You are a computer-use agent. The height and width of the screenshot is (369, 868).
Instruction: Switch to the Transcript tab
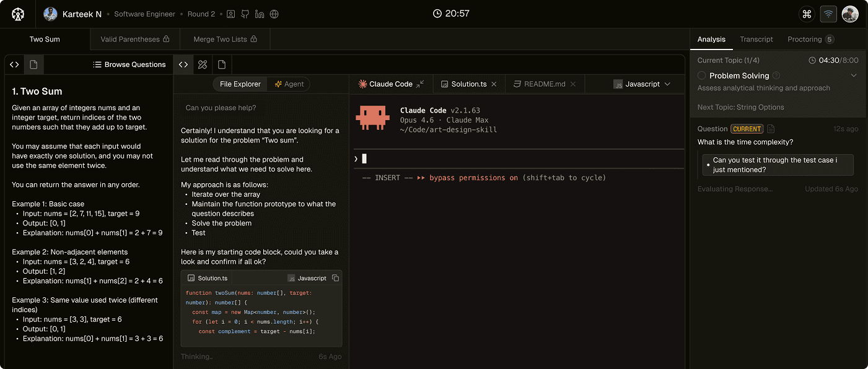point(756,39)
